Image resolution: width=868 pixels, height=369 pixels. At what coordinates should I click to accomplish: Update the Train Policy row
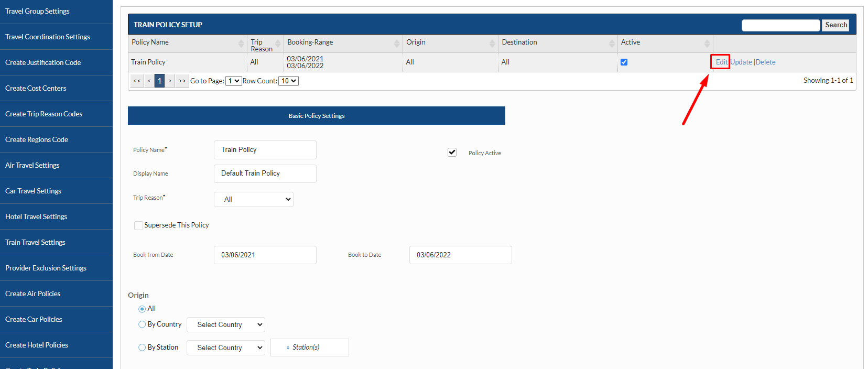pyautogui.click(x=741, y=62)
